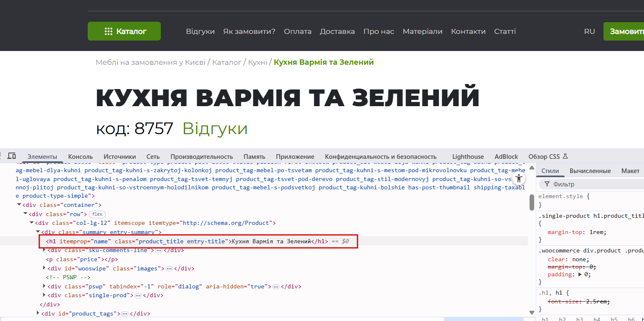Expand the ellipsis of single-prod div
Image resolution: width=644 pixels, height=321 pixels.
[x=138, y=296]
